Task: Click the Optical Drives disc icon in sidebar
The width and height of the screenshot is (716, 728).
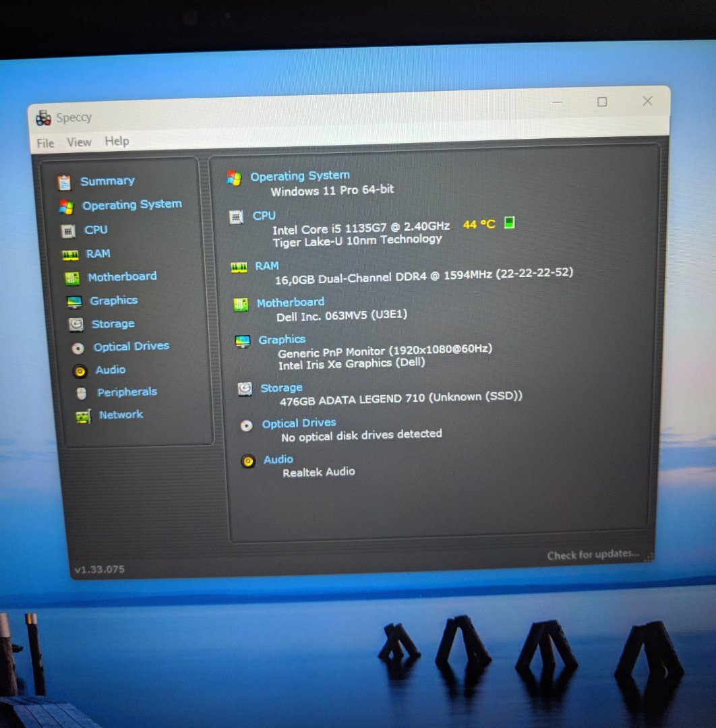Action: 78,348
